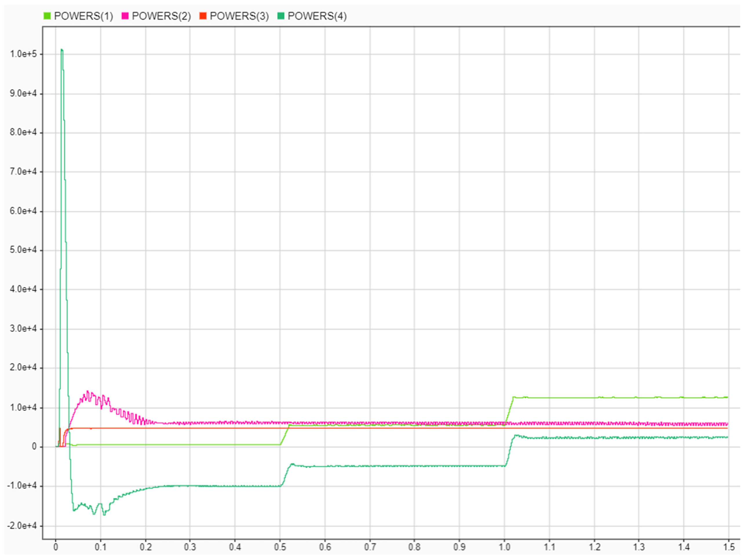Click the -2.0e+4 y-axis tick label
Screen dimensions: 744x560
pos(22,525)
